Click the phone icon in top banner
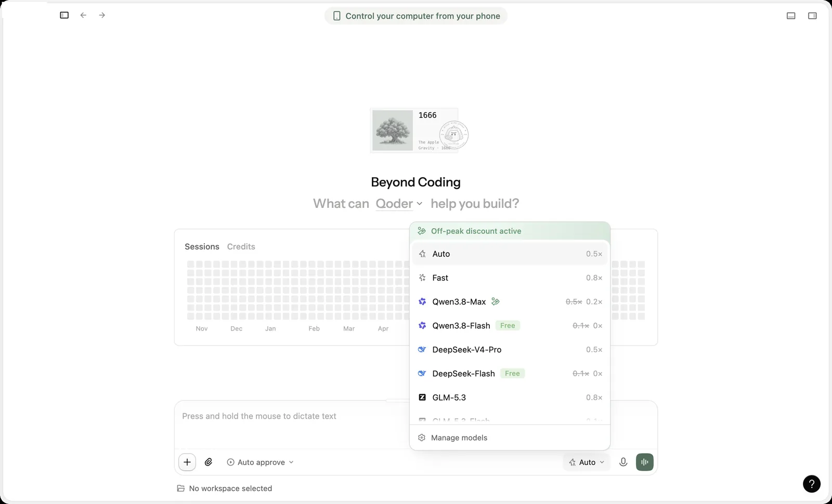 click(336, 16)
